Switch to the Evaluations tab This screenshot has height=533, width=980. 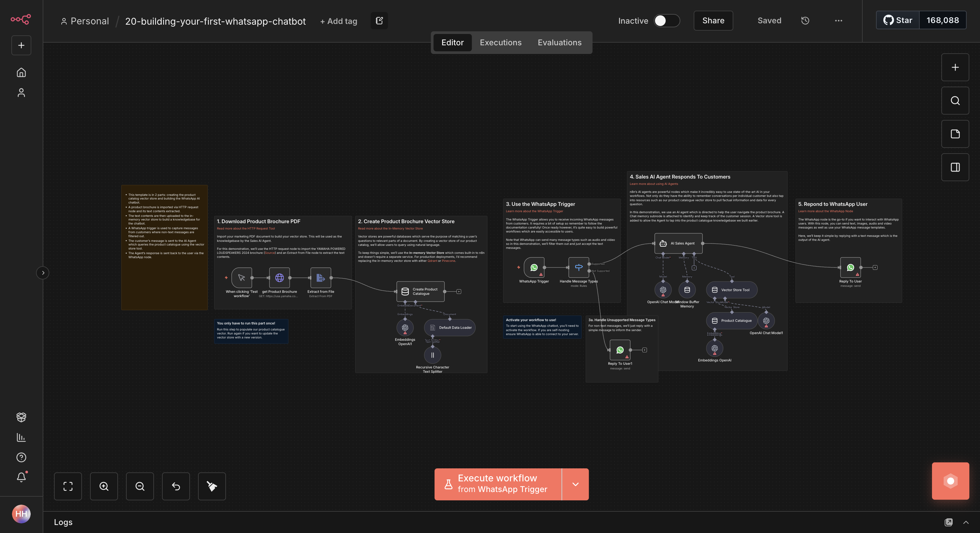(x=559, y=43)
